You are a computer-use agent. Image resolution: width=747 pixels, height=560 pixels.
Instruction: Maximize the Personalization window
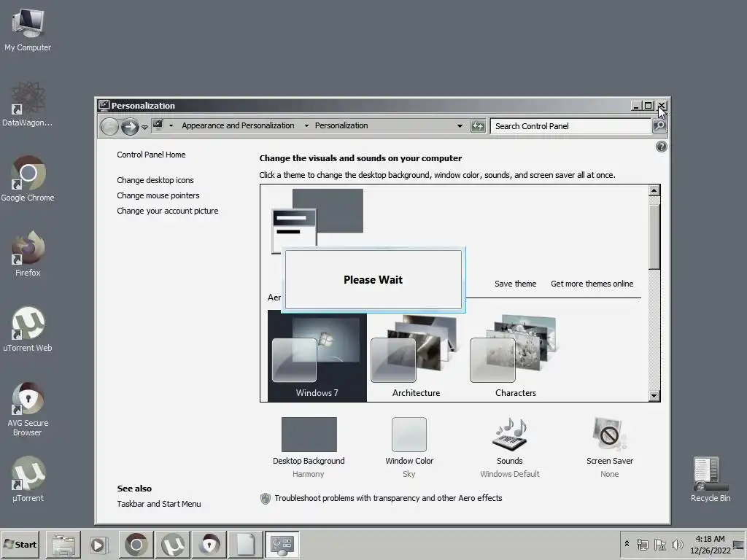coord(649,106)
